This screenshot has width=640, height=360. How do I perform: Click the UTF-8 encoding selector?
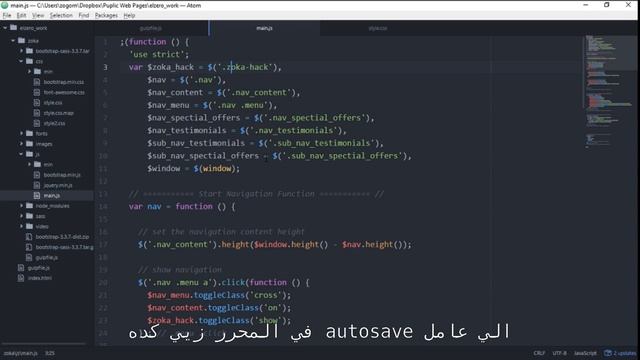tap(560, 353)
